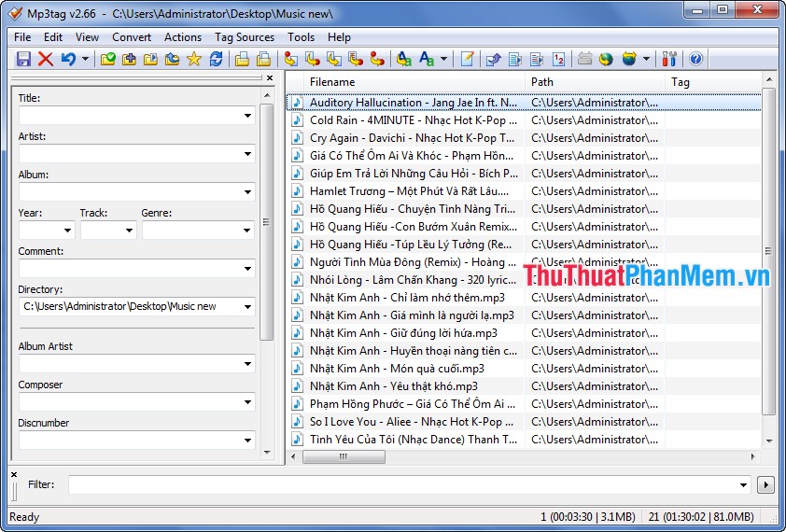Expand the Directory field dropdown
The height and width of the screenshot is (532, 786).
click(247, 307)
